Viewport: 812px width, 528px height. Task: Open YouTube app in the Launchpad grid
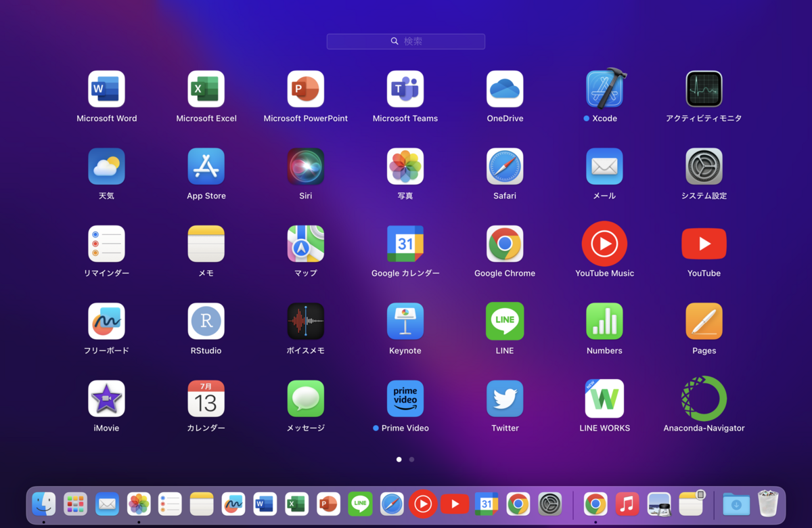[x=704, y=244]
